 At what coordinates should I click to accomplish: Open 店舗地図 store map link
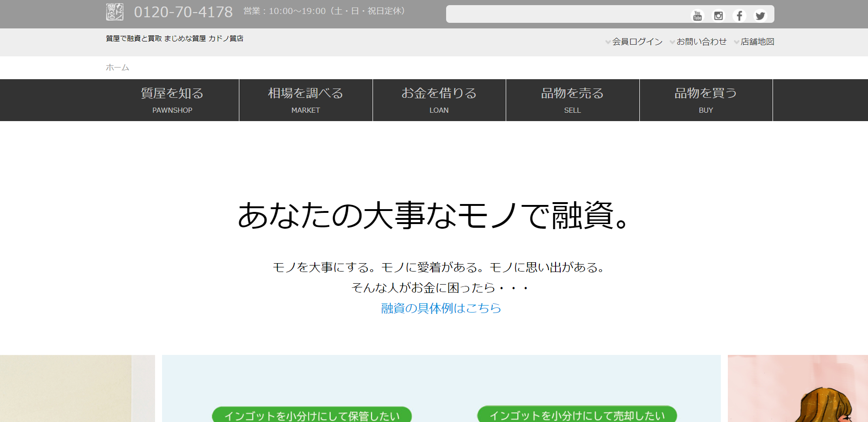pyautogui.click(x=754, y=42)
